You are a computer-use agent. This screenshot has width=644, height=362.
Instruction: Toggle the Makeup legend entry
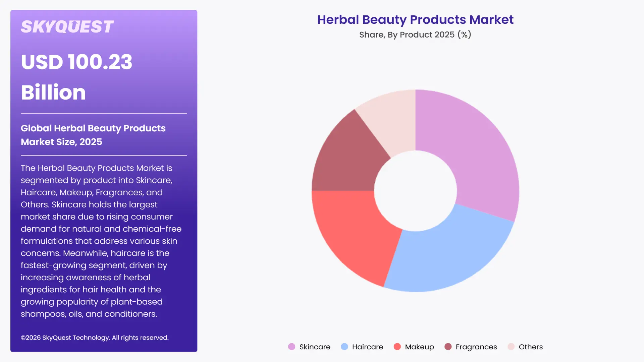pyautogui.click(x=414, y=347)
